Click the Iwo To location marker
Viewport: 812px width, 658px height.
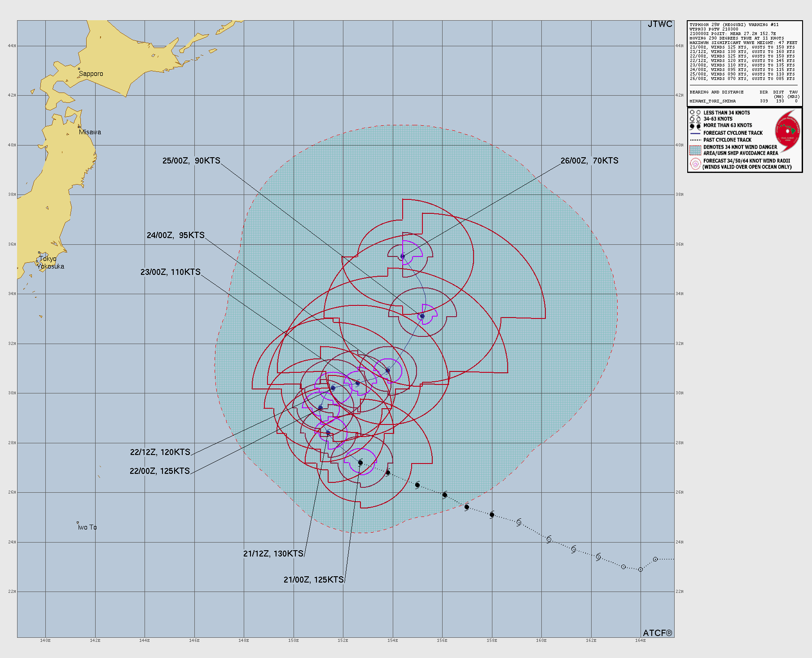click(x=78, y=523)
